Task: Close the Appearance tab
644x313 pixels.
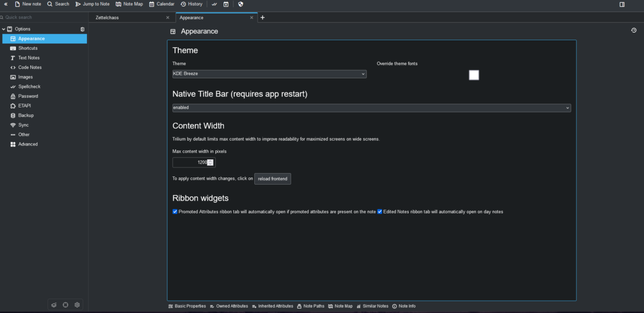Action: pyautogui.click(x=252, y=18)
